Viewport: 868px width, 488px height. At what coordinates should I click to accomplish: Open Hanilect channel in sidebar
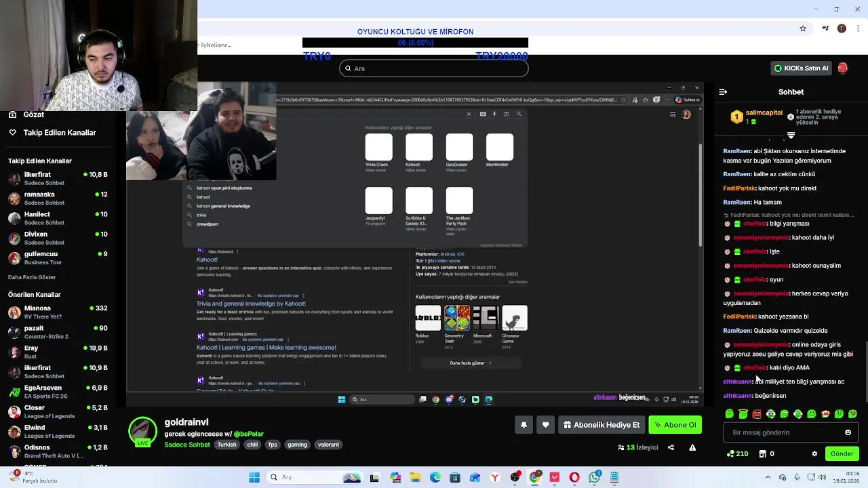click(58, 218)
